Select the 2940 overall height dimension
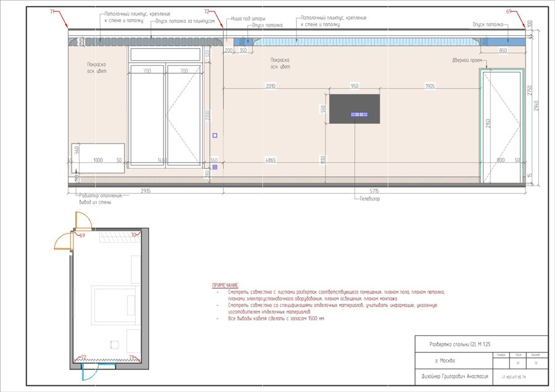The image size is (555, 392). [536, 106]
